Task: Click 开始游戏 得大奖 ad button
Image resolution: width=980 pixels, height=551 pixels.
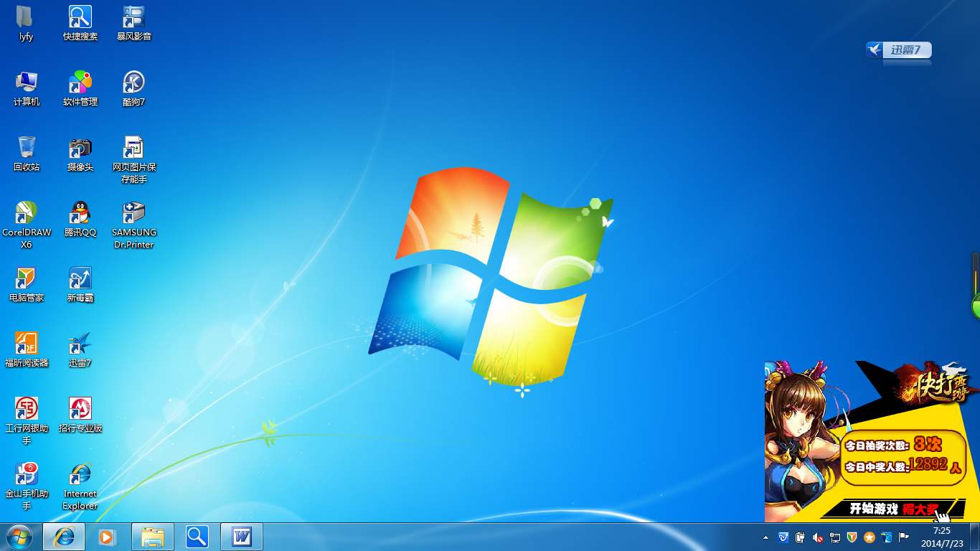Action: [x=893, y=509]
